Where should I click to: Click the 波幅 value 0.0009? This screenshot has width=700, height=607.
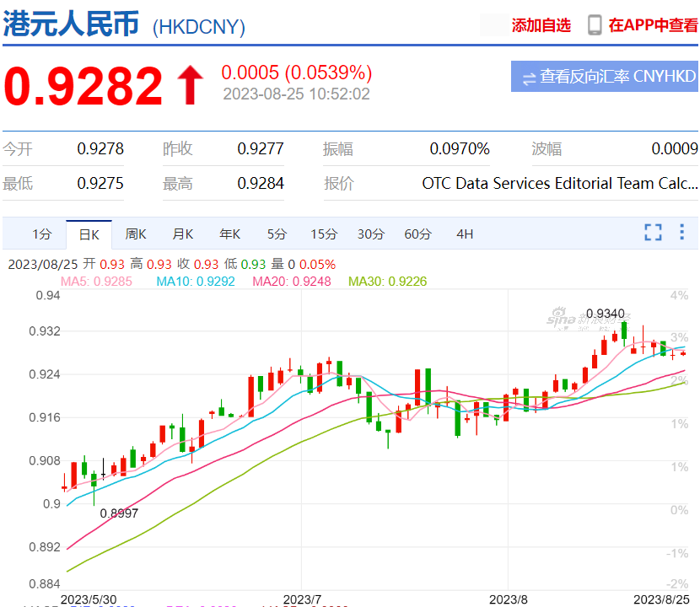[x=675, y=148]
